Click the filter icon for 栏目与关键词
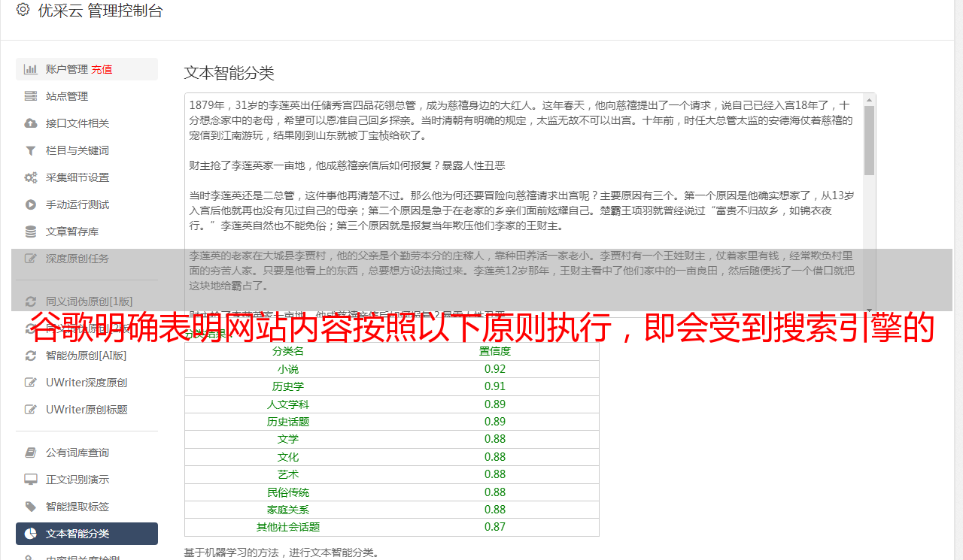 30,150
